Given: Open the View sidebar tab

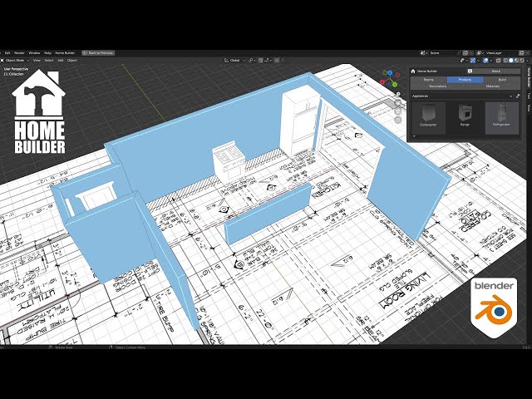Looking at the screenshot, I should point(529,108).
